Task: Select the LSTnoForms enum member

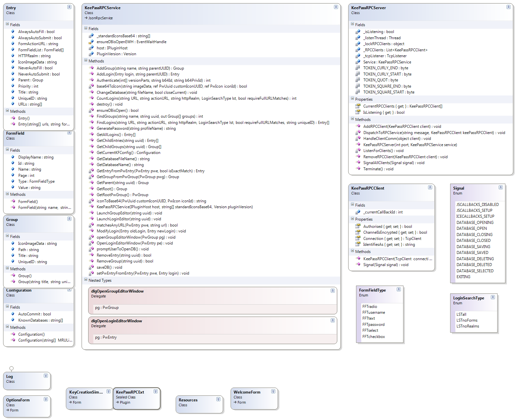Action: tap(467, 320)
